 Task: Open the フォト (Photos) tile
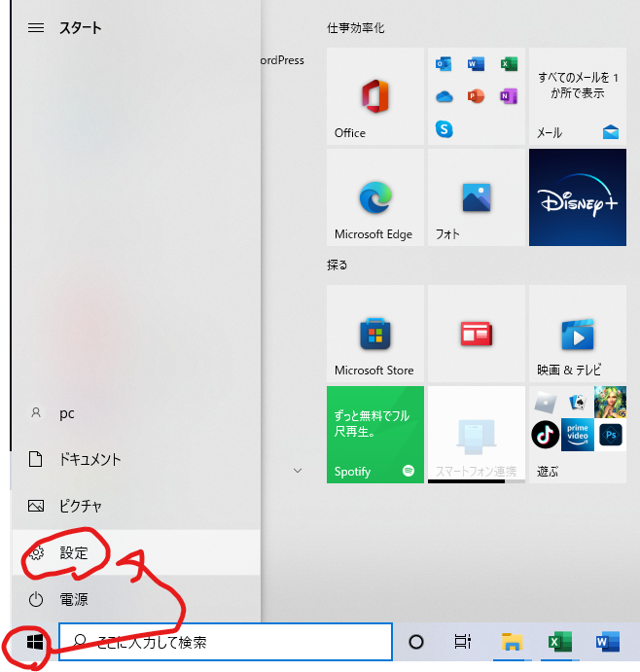point(476,197)
